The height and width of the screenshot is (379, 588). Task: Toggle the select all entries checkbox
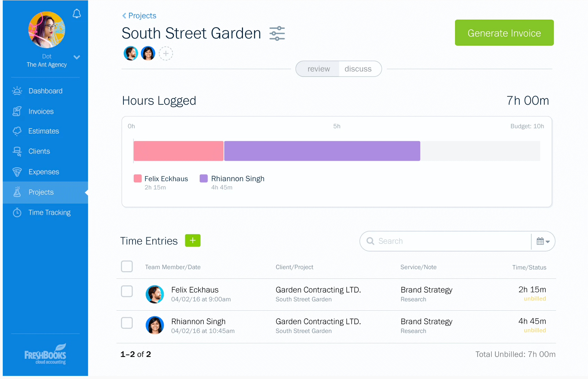click(127, 266)
